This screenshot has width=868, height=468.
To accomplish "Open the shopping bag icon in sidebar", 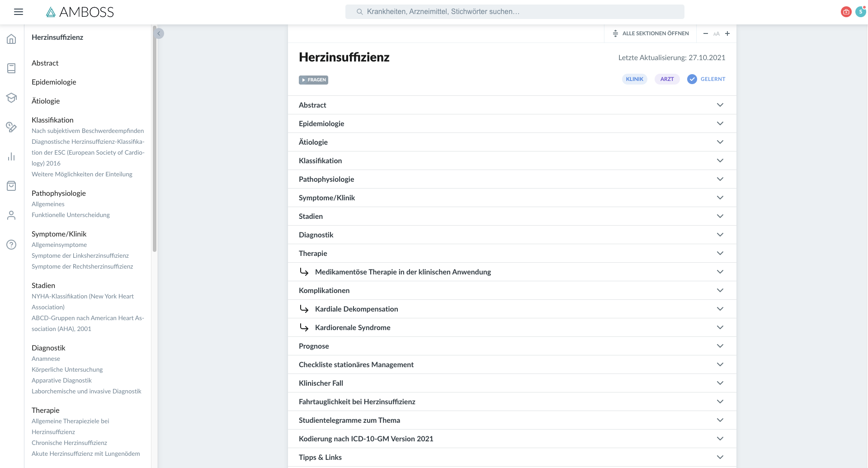I will coord(11,186).
